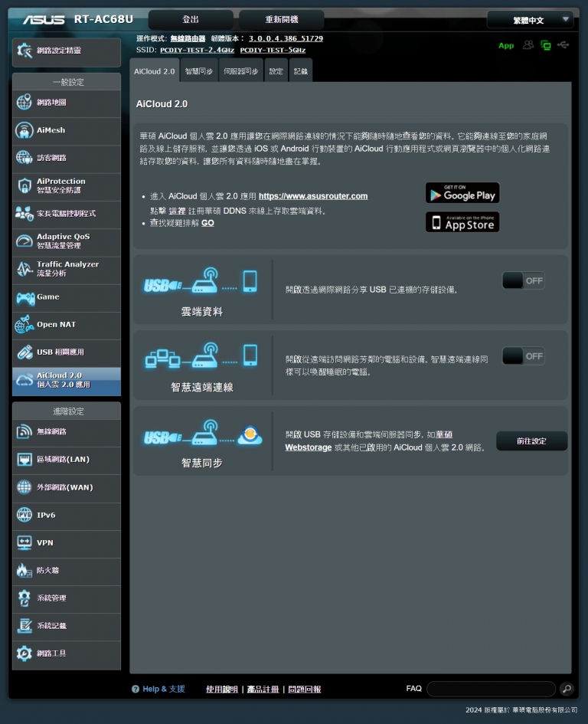Click the 這裡 DDNS registration link
This screenshot has height=724, width=588.
177,211
